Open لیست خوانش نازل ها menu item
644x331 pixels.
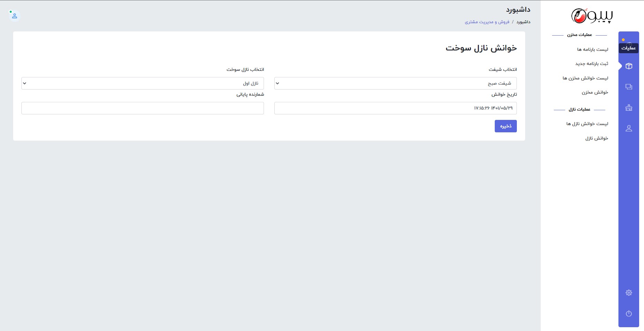click(587, 124)
